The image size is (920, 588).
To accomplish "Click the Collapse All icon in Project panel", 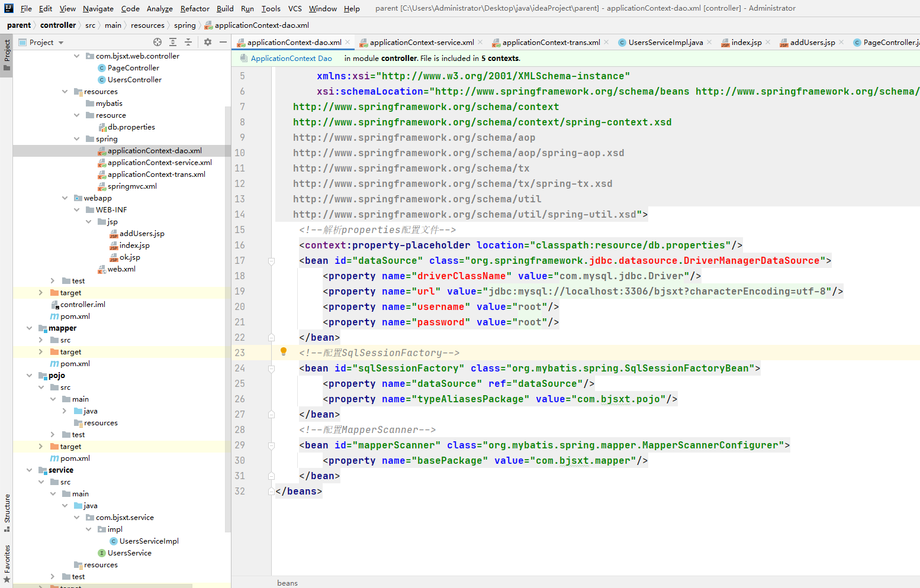I will point(188,42).
